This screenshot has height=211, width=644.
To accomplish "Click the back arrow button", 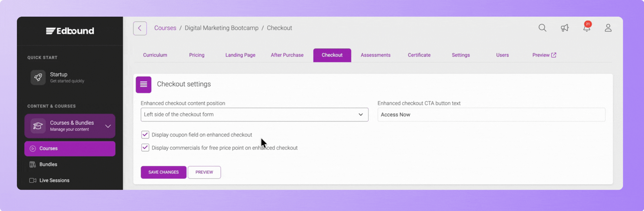I will pos(140,28).
